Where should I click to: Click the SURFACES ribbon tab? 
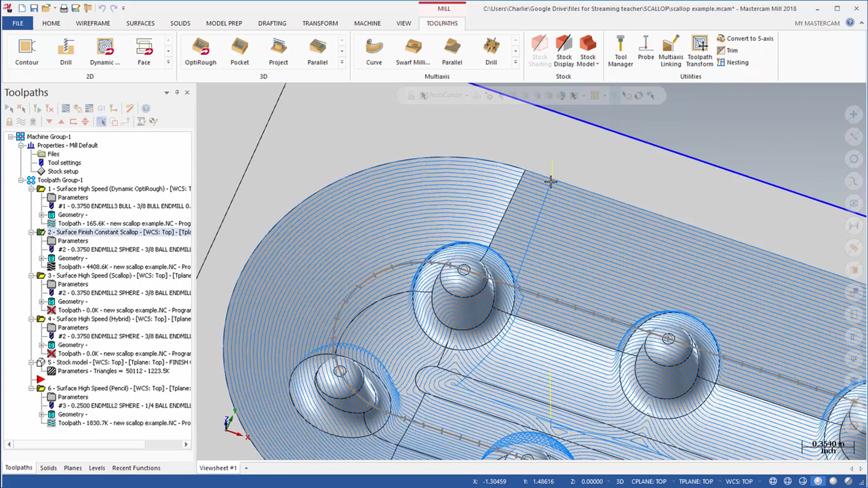(140, 23)
